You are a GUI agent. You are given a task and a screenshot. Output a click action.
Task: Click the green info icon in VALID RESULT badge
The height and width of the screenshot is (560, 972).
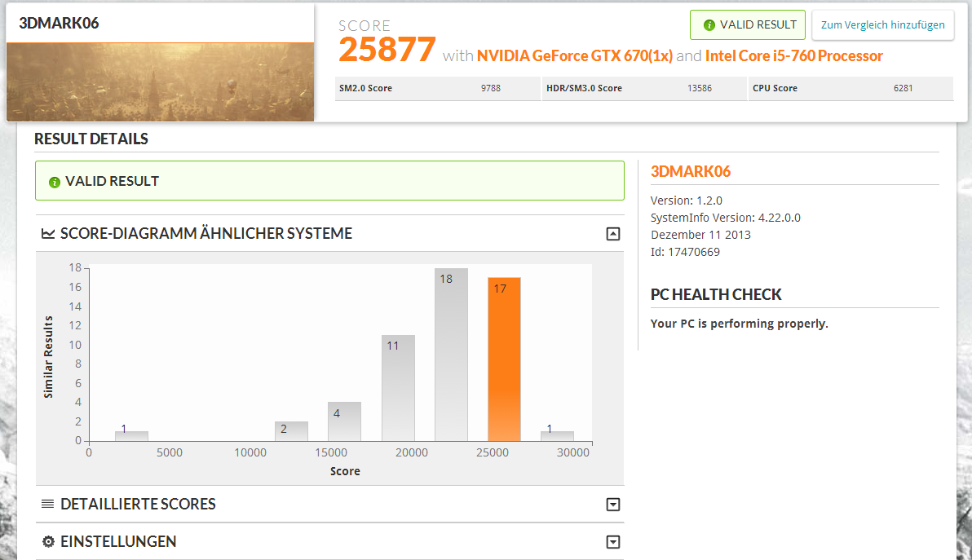[x=709, y=25]
